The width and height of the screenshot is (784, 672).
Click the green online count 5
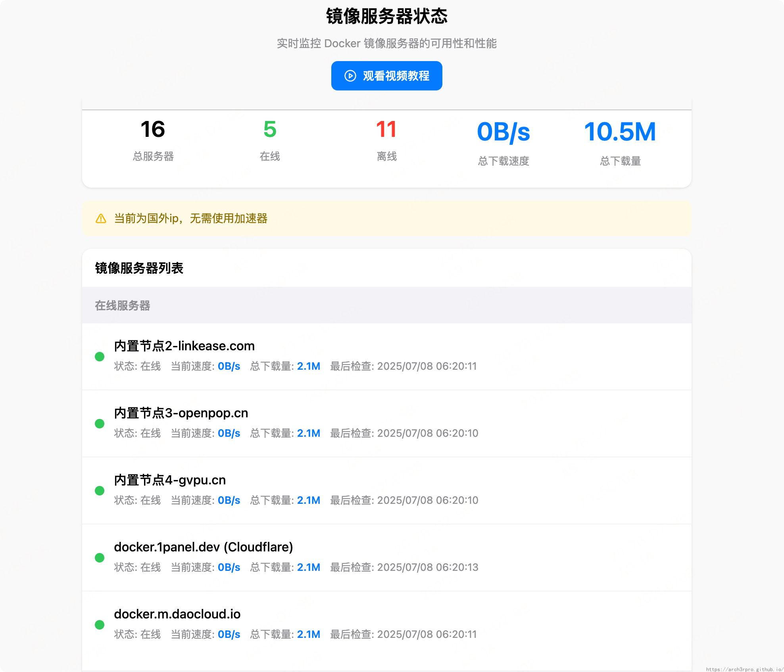click(x=270, y=129)
